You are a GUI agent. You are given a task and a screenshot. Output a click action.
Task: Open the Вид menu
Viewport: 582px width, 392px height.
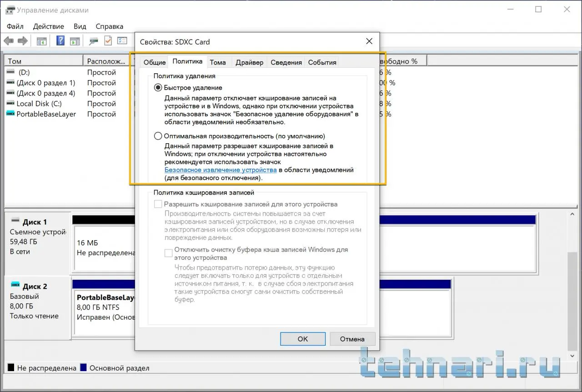tap(80, 26)
